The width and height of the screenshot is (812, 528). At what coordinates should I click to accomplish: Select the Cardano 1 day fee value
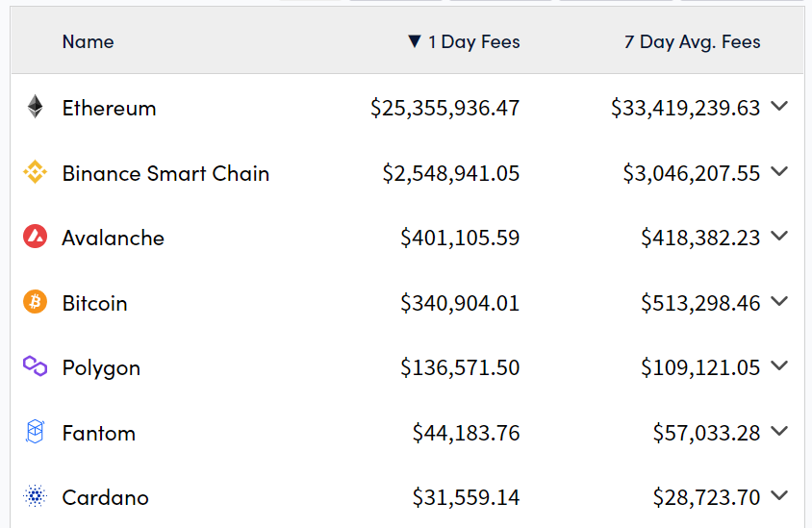click(466, 497)
